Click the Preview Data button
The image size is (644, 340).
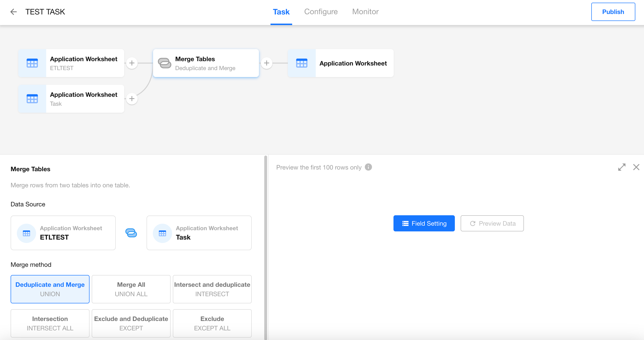coord(492,223)
